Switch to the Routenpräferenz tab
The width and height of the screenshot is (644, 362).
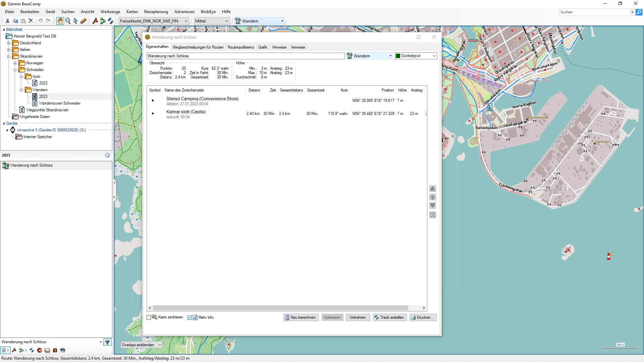click(x=241, y=47)
